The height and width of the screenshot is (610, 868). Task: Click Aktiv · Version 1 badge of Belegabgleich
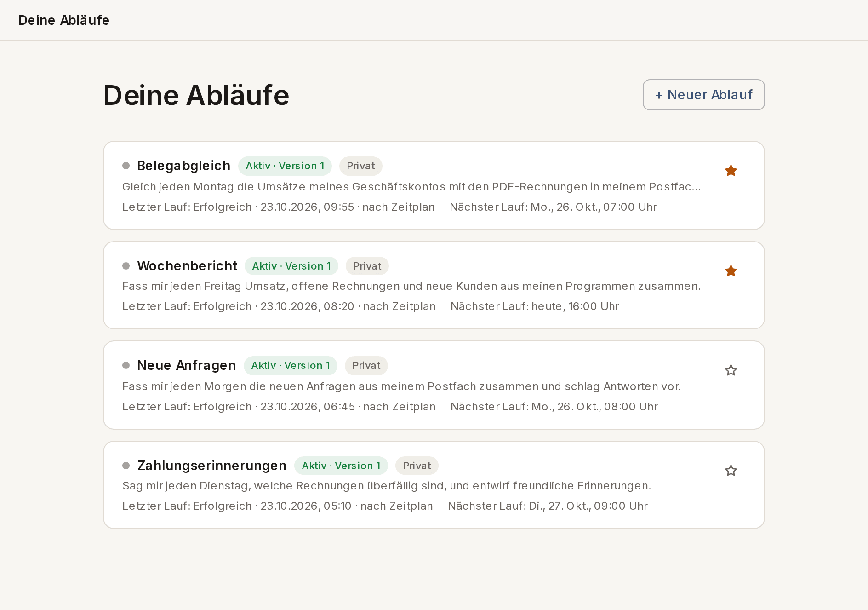pyautogui.click(x=285, y=166)
